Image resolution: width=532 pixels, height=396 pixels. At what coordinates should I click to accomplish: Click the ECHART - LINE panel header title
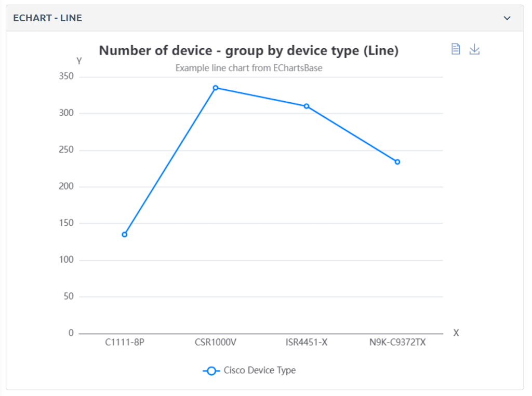[x=48, y=18]
